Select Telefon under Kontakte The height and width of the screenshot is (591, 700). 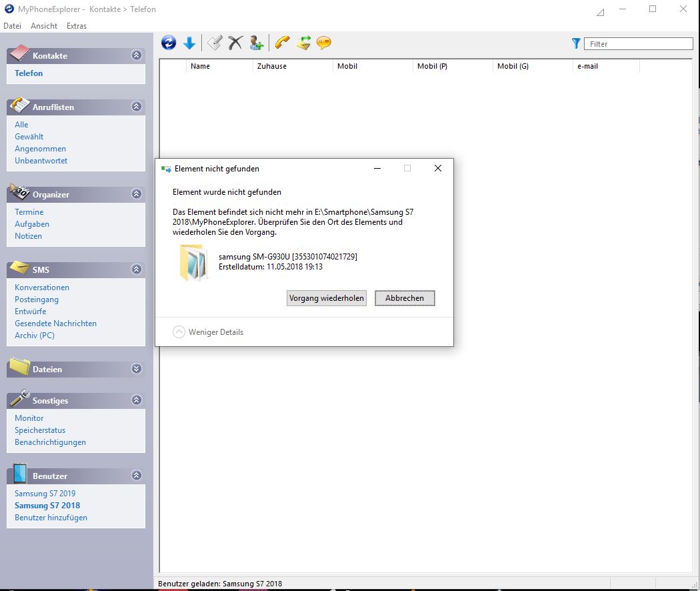(29, 73)
